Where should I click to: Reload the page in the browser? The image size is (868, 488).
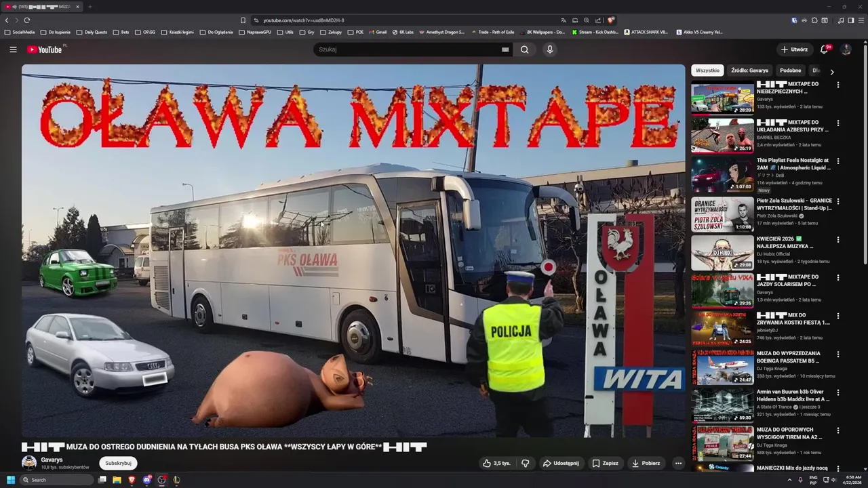(27, 20)
